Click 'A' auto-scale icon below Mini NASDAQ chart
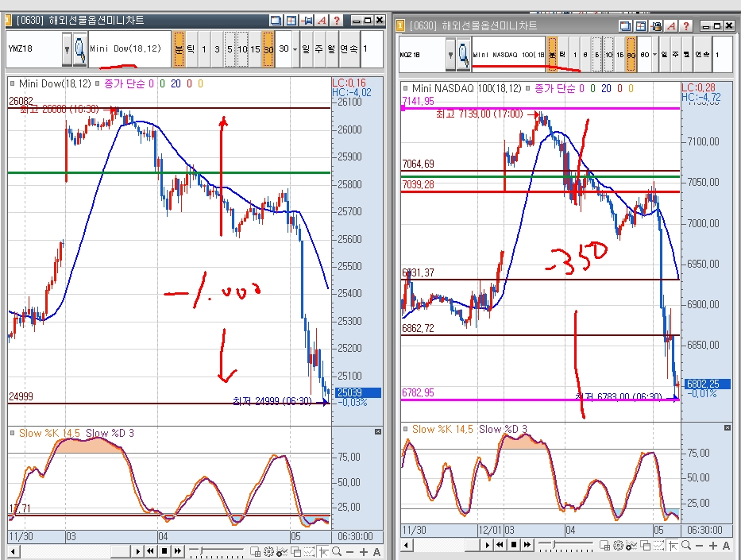Screen dimensions: 741x560 (727, 546)
